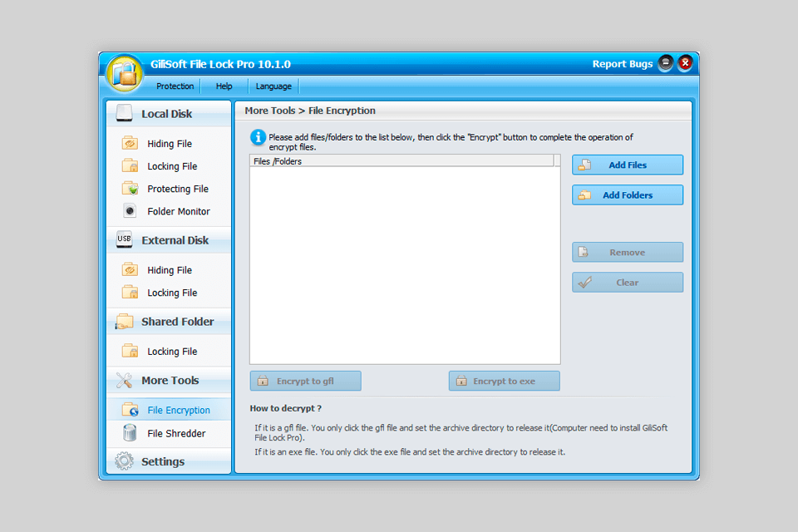Screen dimensions: 798x532
Task: Select the External Disk section header
Action: pyautogui.click(x=169, y=239)
